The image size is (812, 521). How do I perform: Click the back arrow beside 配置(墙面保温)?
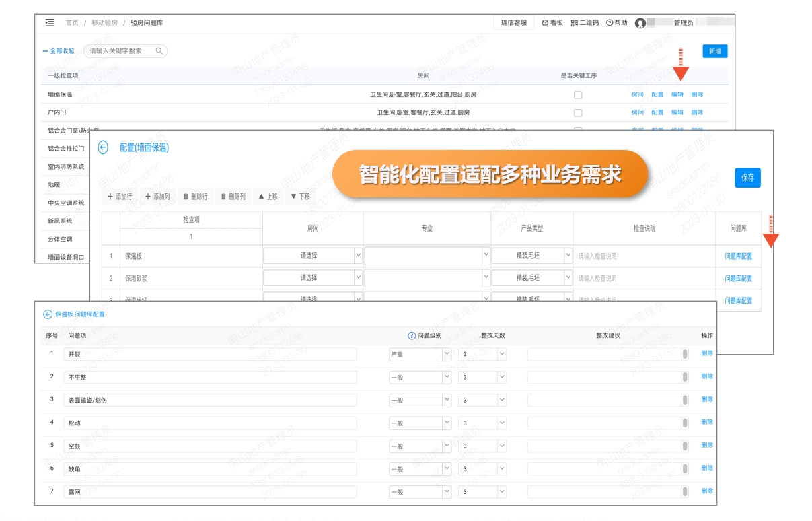(103, 147)
